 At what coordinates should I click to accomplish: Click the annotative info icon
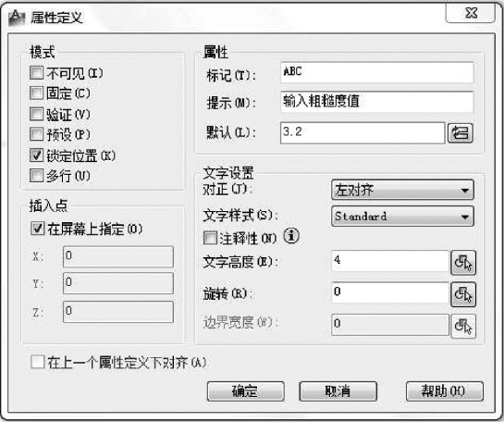point(291,236)
